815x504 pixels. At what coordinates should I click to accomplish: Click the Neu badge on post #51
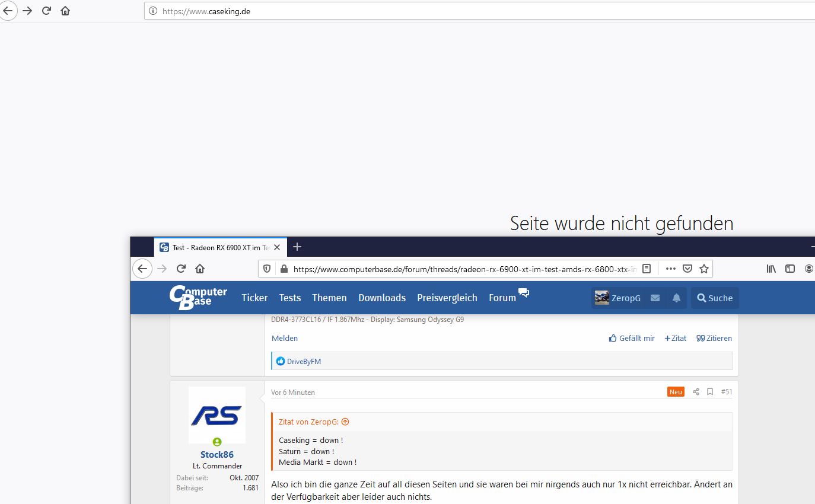(676, 391)
